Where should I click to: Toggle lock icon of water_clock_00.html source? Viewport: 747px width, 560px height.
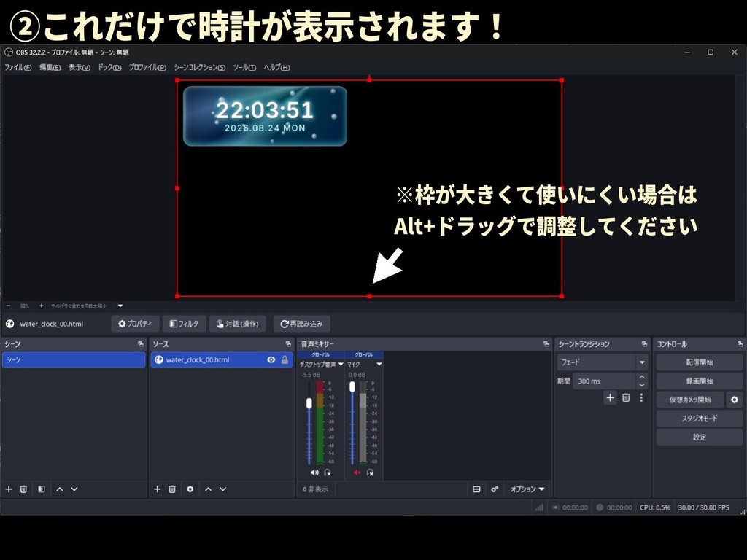coord(285,359)
